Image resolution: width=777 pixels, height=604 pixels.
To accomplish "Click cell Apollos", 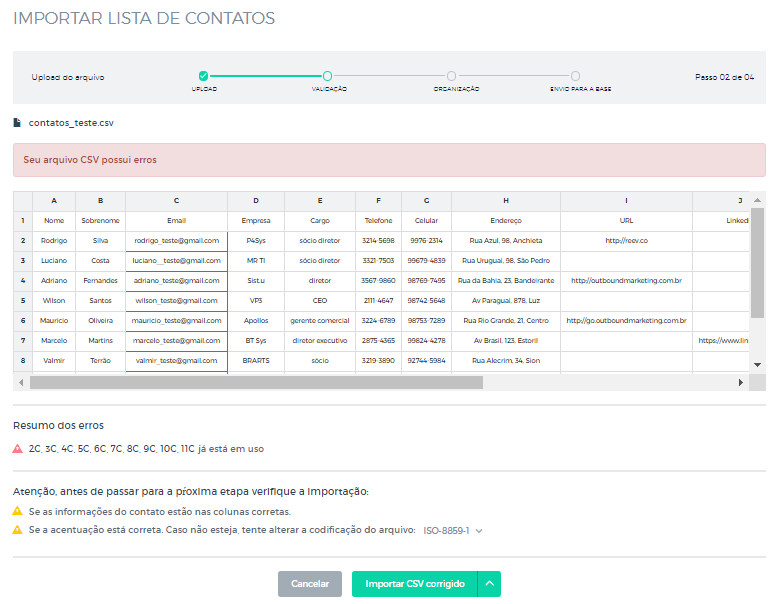I will tap(256, 321).
